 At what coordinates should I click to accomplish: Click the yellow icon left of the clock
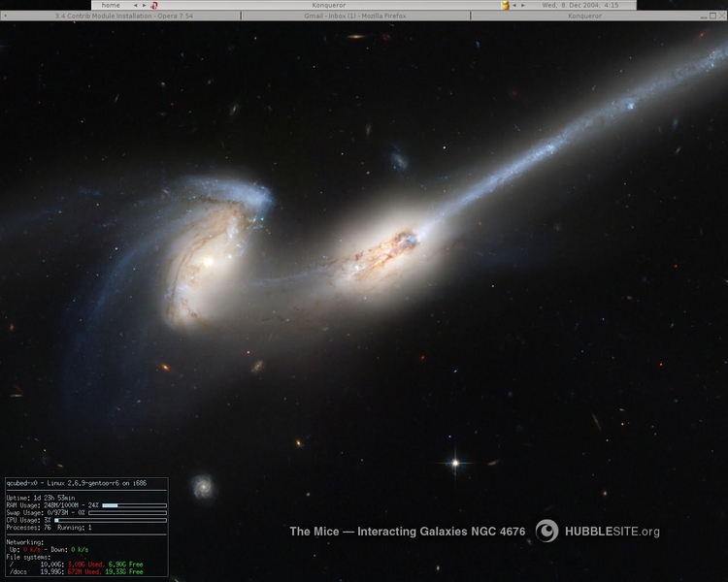tap(505, 5)
